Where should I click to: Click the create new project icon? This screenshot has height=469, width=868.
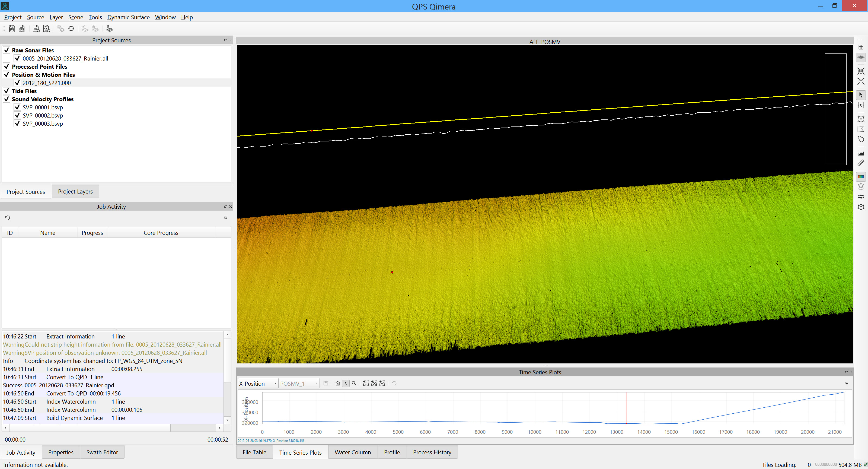(12, 29)
